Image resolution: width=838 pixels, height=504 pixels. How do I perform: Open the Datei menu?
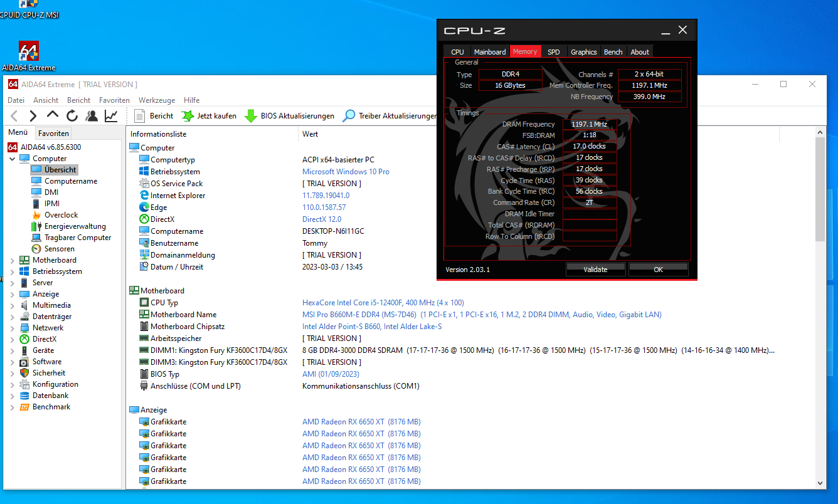click(16, 100)
